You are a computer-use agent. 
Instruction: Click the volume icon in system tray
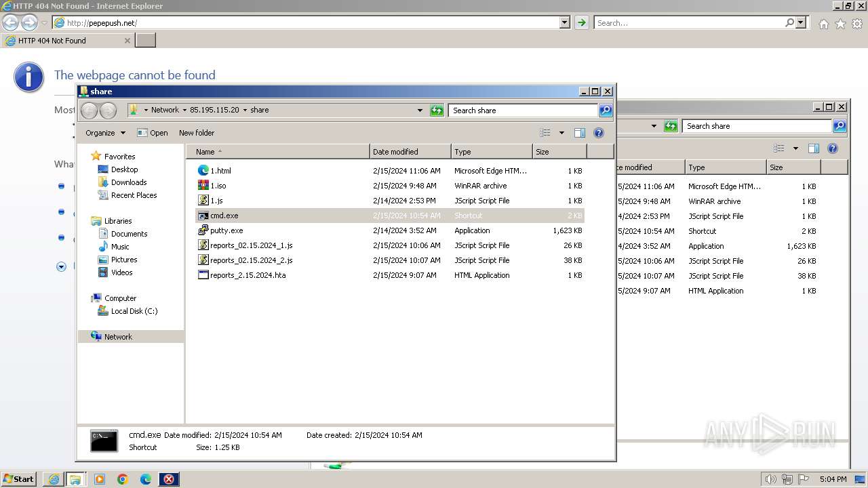coord(770,479)
